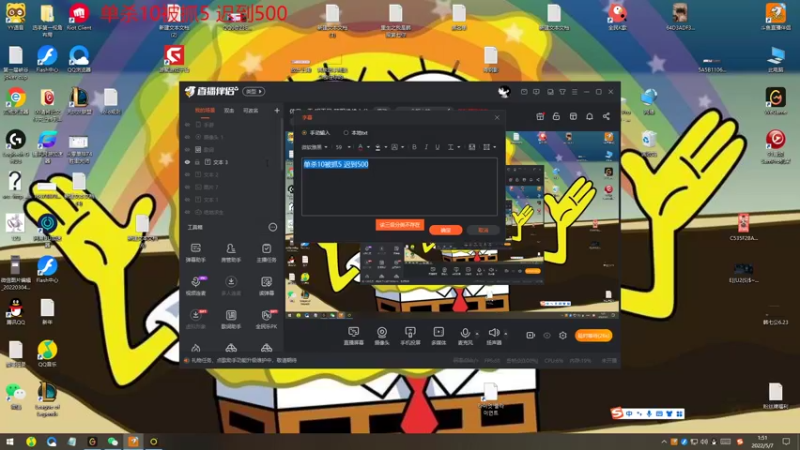This screenshot has width=800, height=450.
Task: Click the lock icon above the preview
Action: click(556, 116)
